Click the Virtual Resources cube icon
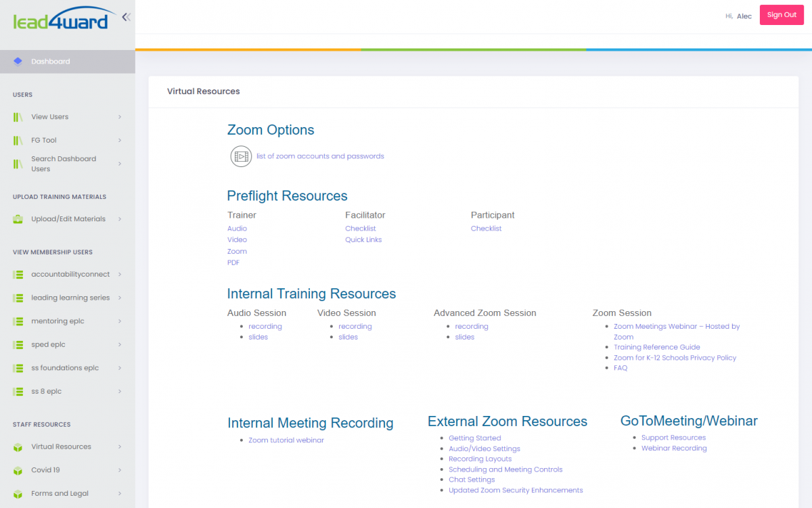The height and width of the screenshot is (508, 812). point(18,447)
